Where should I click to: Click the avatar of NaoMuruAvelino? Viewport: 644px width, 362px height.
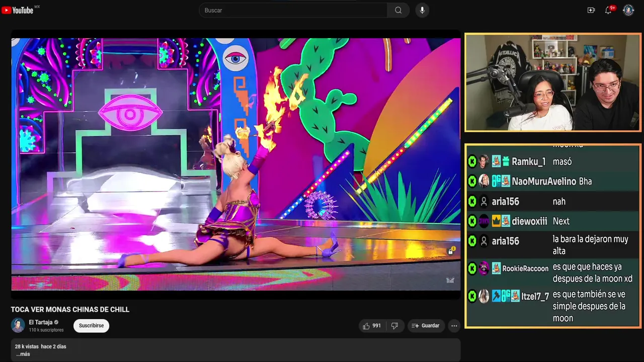coord(484,182)
